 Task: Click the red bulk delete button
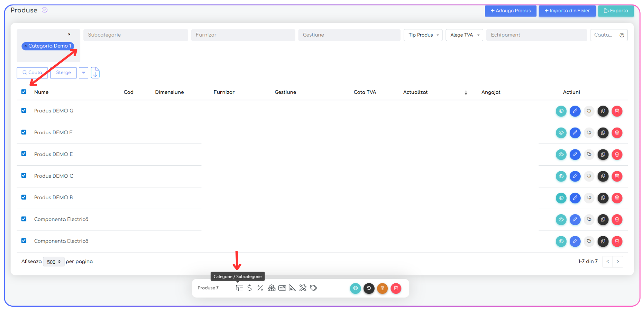(x=396, y=289)
